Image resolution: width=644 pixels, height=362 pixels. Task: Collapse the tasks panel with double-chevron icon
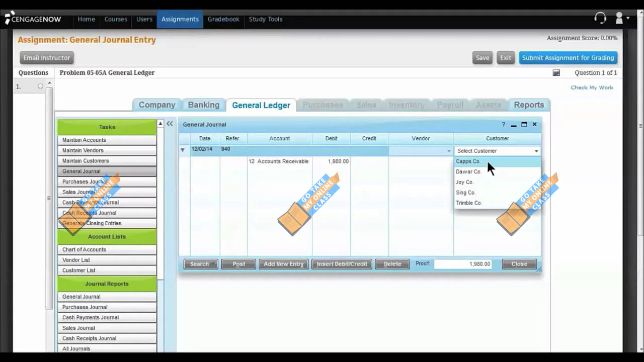tap(170, 124)
